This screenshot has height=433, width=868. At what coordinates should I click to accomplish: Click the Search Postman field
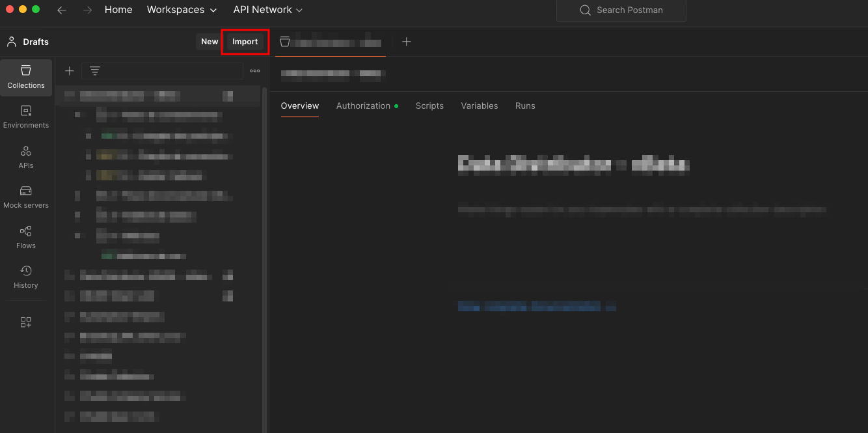621,10
